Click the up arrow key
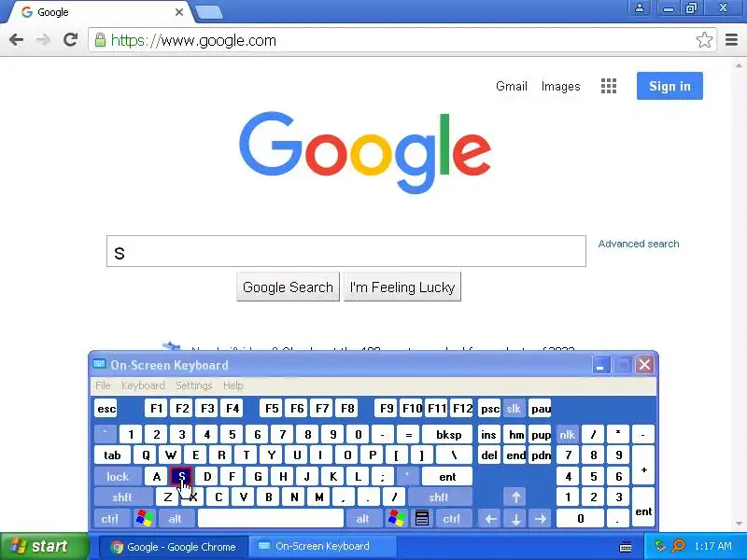The height and width of the screenshot is (560, 747). 515,497
